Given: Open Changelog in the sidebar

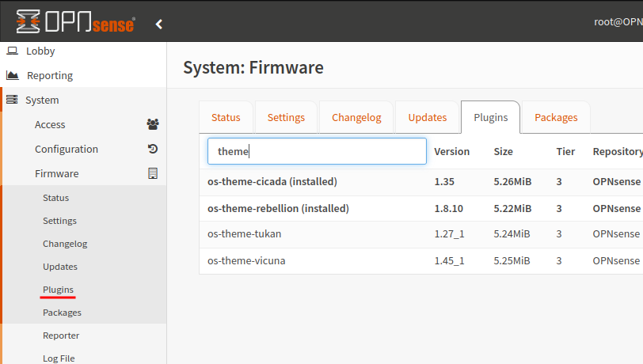Looking at the screenshot, I should (65, 244).
